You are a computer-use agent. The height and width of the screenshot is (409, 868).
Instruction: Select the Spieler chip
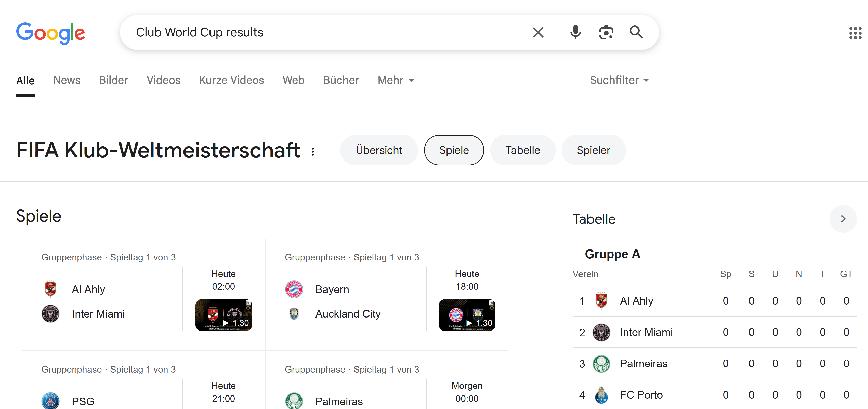click(x=593, y=150)
